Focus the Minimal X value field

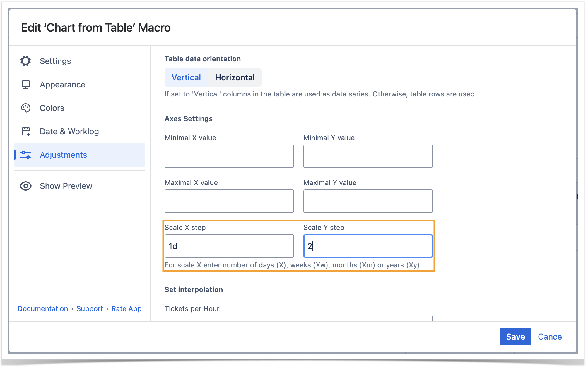229,156
